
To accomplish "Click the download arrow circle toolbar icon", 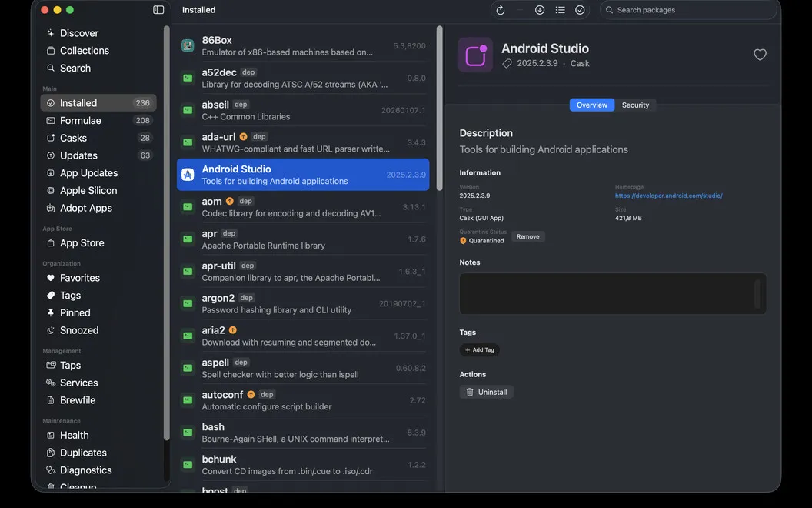I will (x=540, y=10).
